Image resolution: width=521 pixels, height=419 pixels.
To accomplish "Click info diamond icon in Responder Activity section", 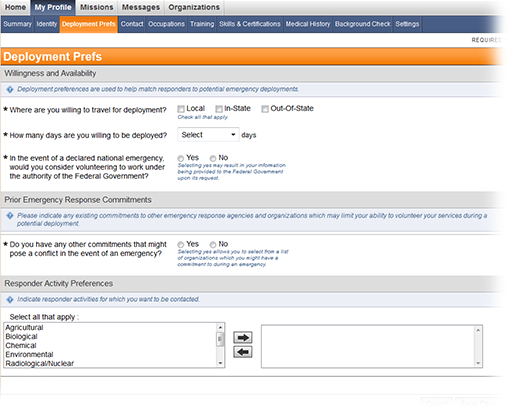I will (10, 299).
